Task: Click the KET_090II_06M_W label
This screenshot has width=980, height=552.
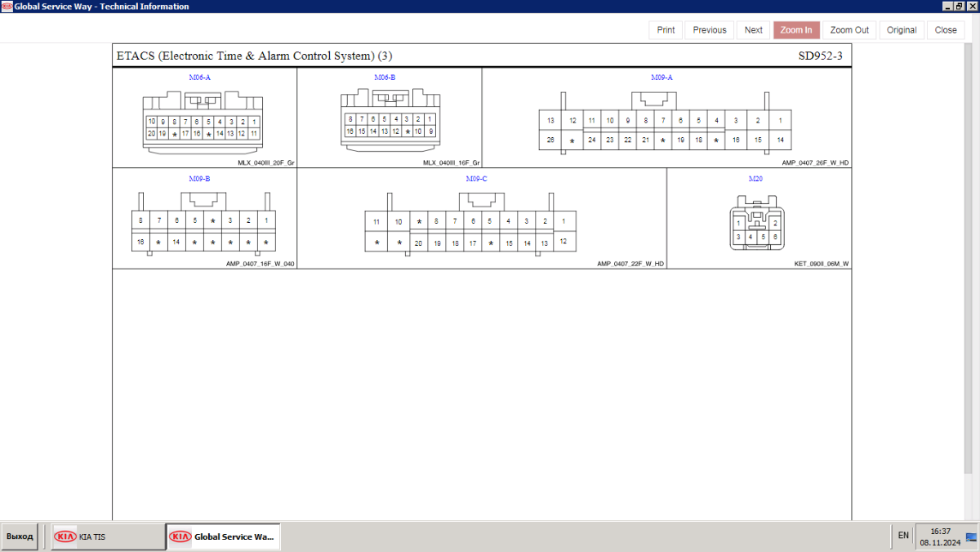Action: (x=822, y=264)
